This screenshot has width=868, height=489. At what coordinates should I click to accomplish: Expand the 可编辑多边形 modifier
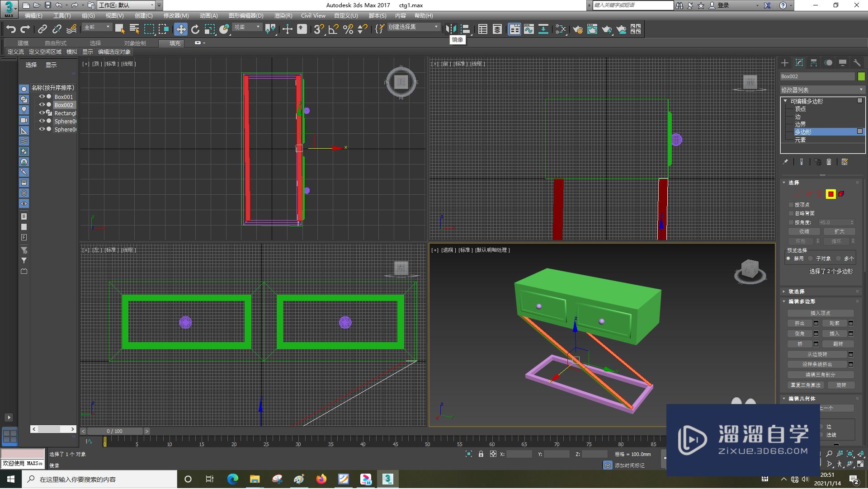click(x=785, y=101)
